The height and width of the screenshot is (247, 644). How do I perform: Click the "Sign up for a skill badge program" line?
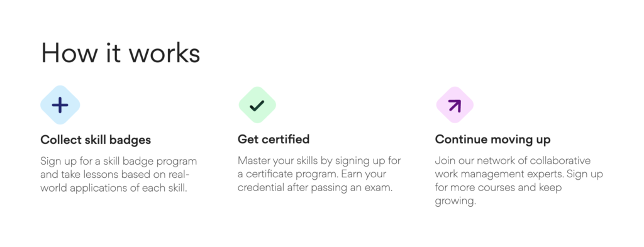point(119,162)
